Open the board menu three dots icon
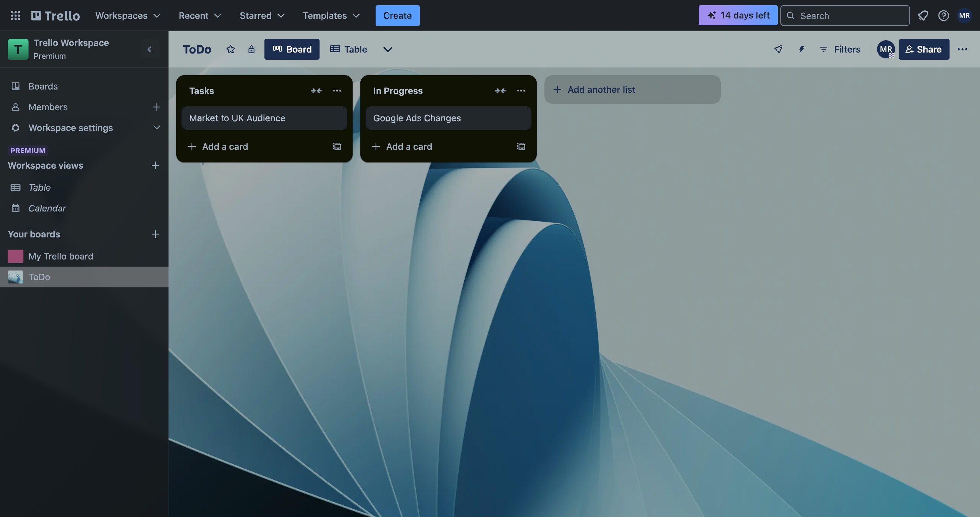980x517 pixels. point(962,49)
